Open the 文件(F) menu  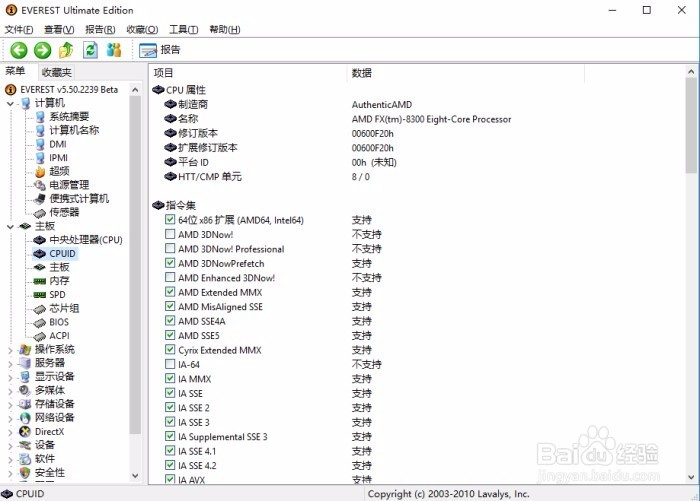point(19,29)
